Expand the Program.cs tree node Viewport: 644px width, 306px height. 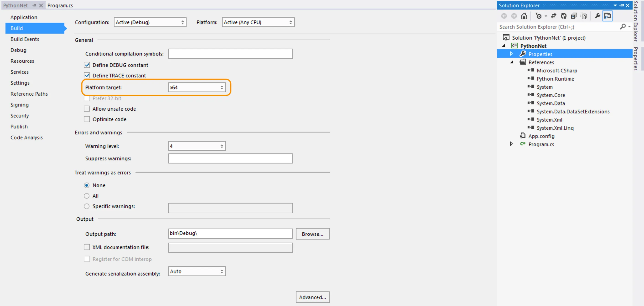click(x=511, y=144)
